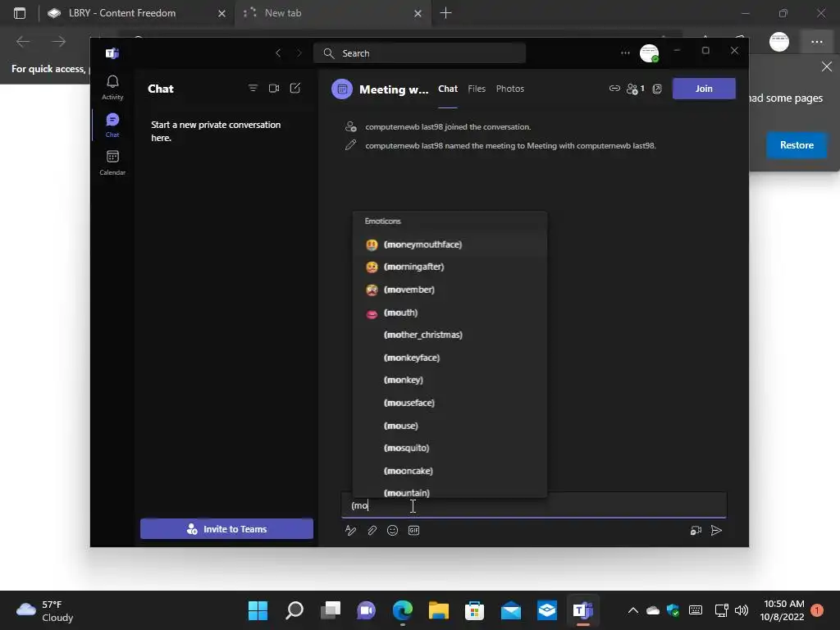Select the (mother_christmas) emoticon

click(450, 335)
